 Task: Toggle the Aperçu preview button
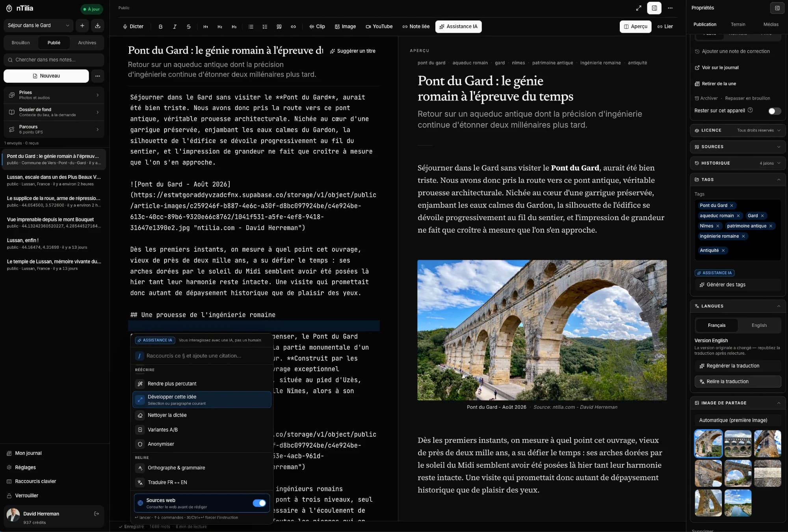point(636,26)
